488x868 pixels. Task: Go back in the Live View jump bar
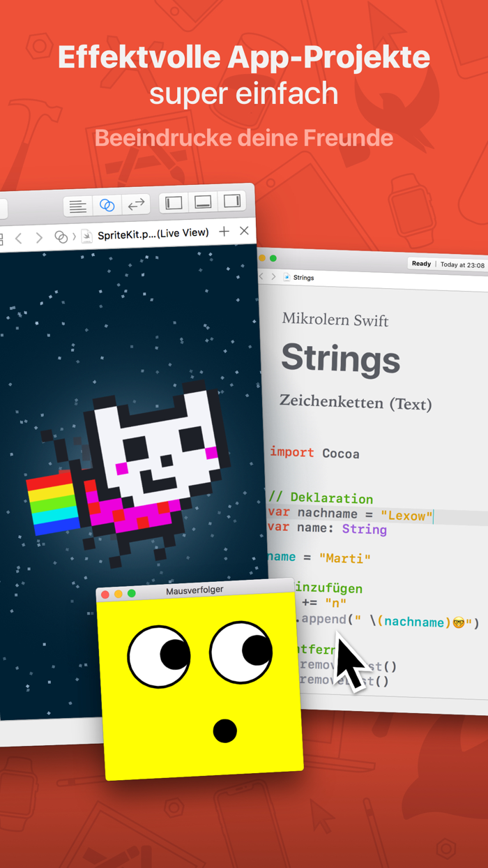19,239
